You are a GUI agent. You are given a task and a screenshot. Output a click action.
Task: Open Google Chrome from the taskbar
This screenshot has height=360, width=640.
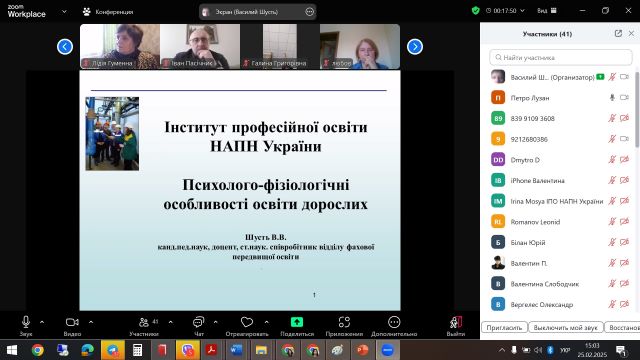[38, 350]
